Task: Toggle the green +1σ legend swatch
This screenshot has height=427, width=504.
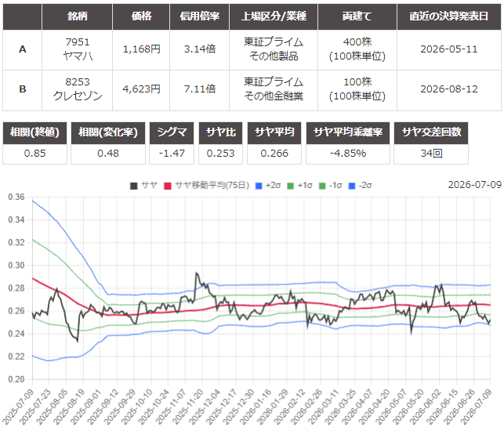Action: pyautogui.click(x=290, y=186)
